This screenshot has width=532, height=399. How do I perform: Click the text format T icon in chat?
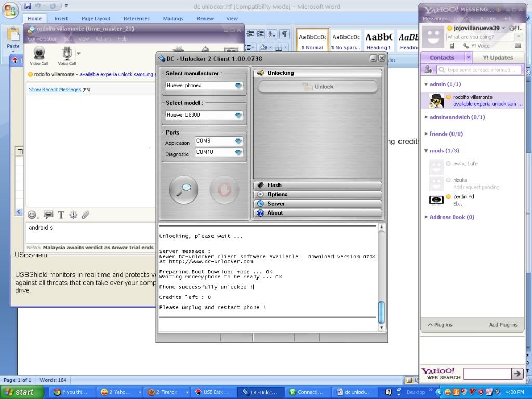(x=61, y=215)
